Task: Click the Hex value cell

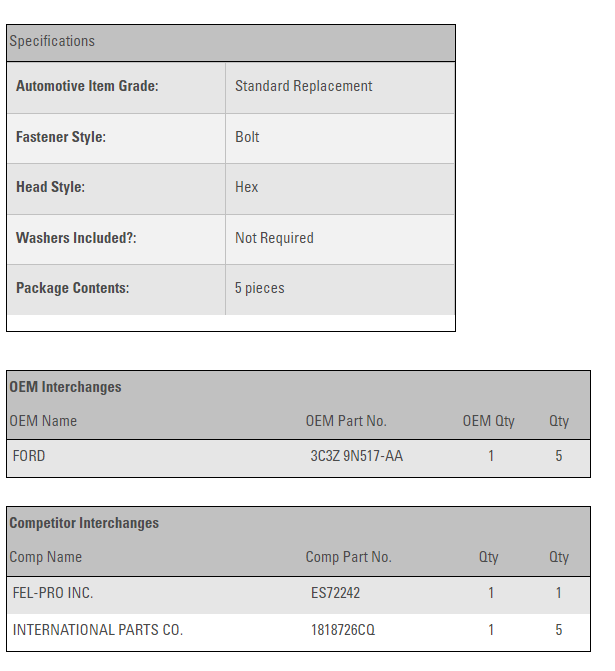Action: [x=246, y=187]
